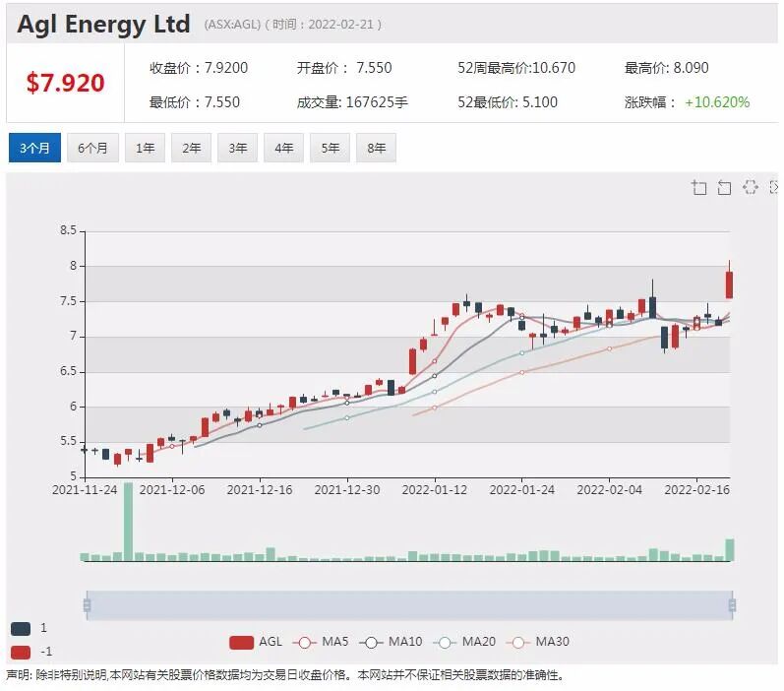Click the 2021-12-06 axis date label
Screen dimensions: 784x691
coord(172,489)
